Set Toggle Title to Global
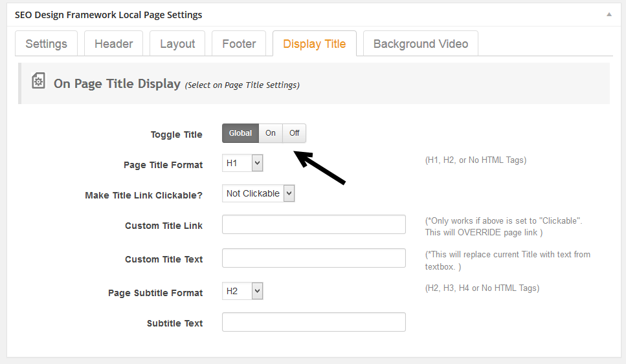The width and height of the screenshot is (626, 364). tap(240, 133)
